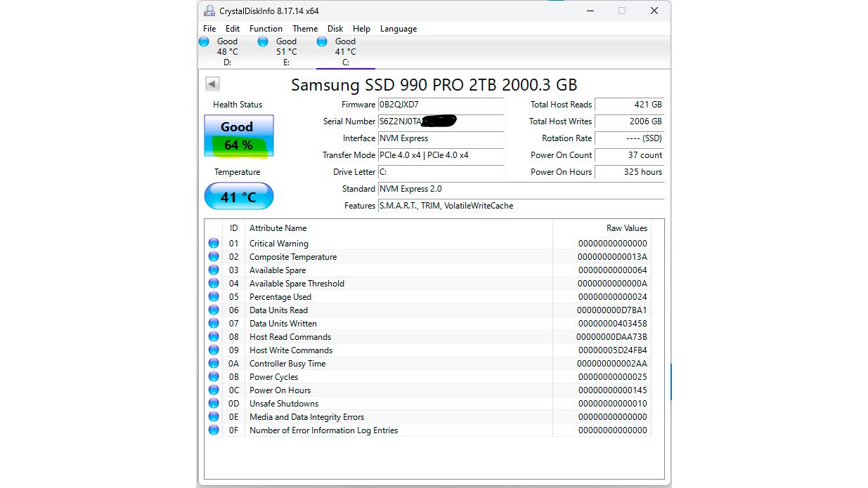This screenshot has width=868, height=488.
Task: Click the Percentage Used attribute name
Action: point(280,297)
